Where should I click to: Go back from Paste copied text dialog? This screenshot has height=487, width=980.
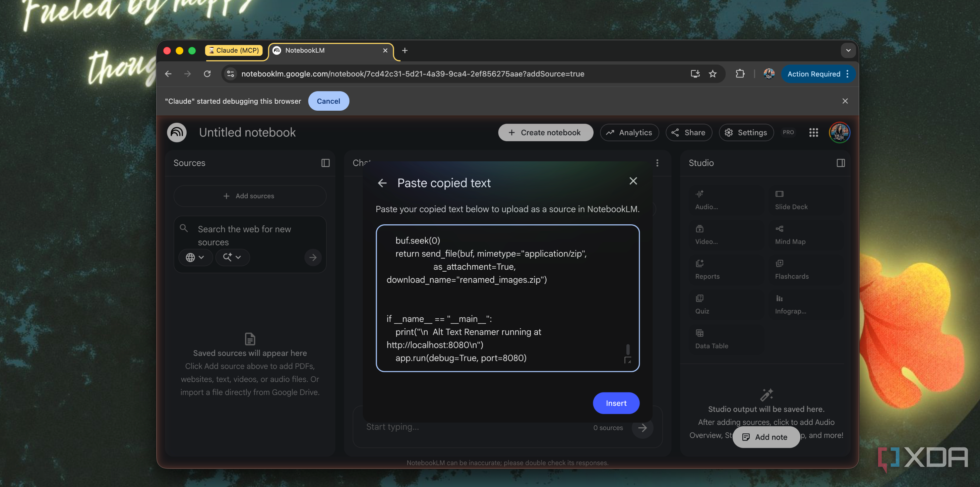382,183
